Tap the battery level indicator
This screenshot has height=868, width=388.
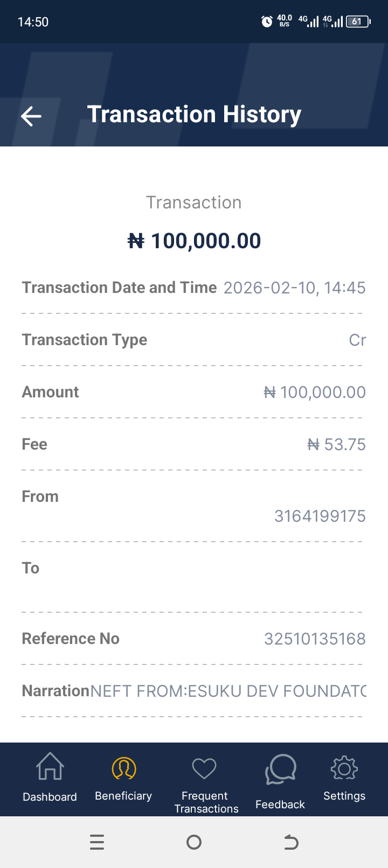tap(358, 22)
